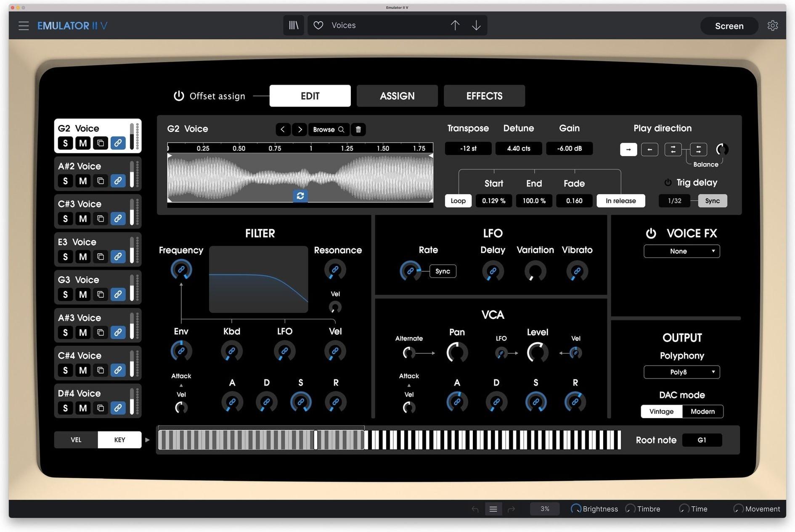
Task: Open the main hamburger menu
Action: (24, 25)
